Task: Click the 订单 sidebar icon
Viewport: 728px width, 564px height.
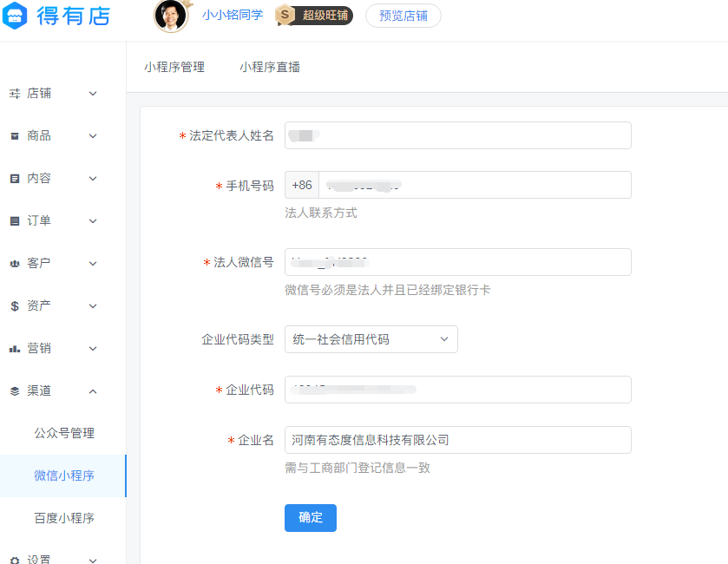Action: pos(15,220)
